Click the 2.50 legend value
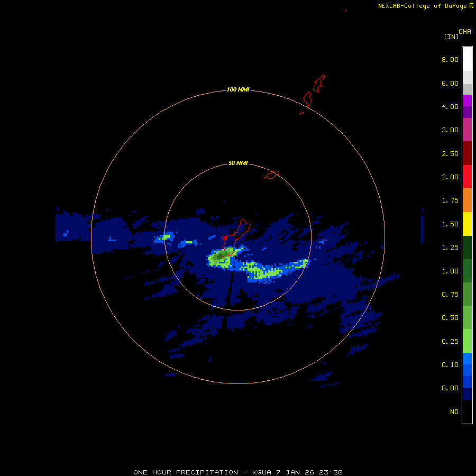Image resolution: width=476 pixels, height=476 pixels. 450,153
